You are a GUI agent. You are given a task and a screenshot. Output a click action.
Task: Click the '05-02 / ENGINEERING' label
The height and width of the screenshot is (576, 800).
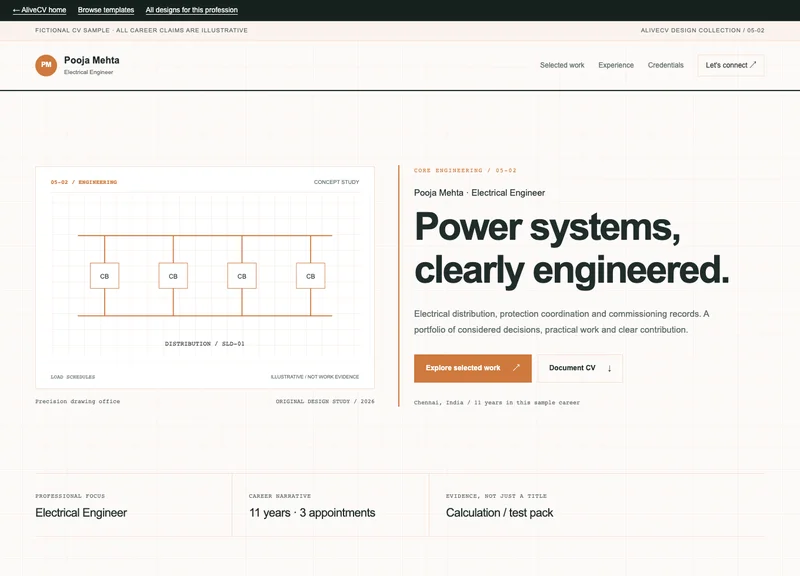[84, 182]
